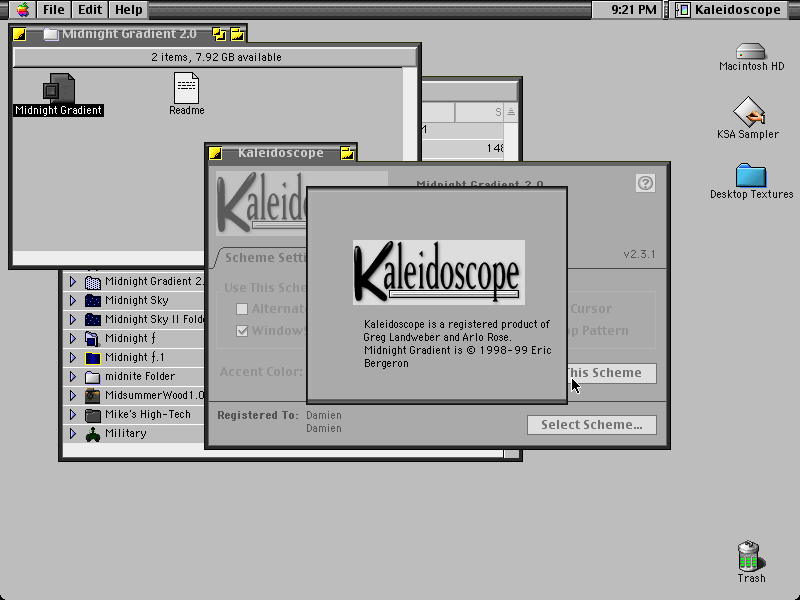Viewport: 800px width, 600px height.
Task: Click the Midnight Gradient 2.0 window zoom box
Action: tap(219, 34)
